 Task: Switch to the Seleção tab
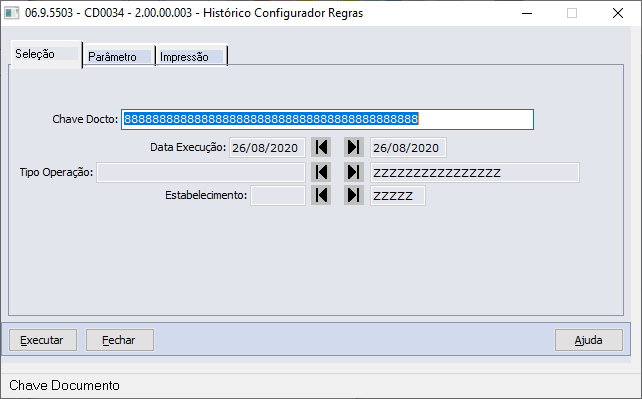(x=46, y=54)
